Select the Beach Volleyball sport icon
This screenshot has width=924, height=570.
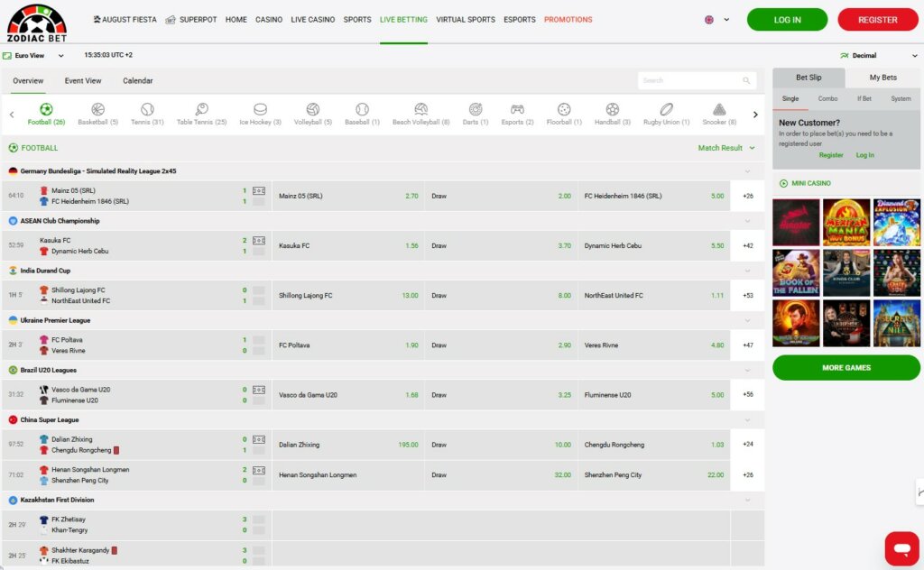tap(420, 109)
